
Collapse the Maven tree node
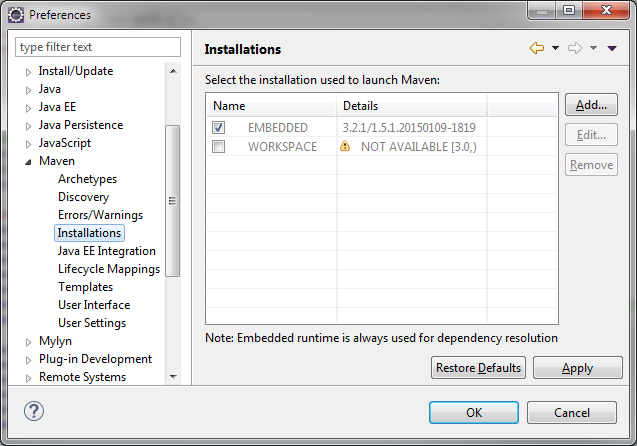(28, 162)
